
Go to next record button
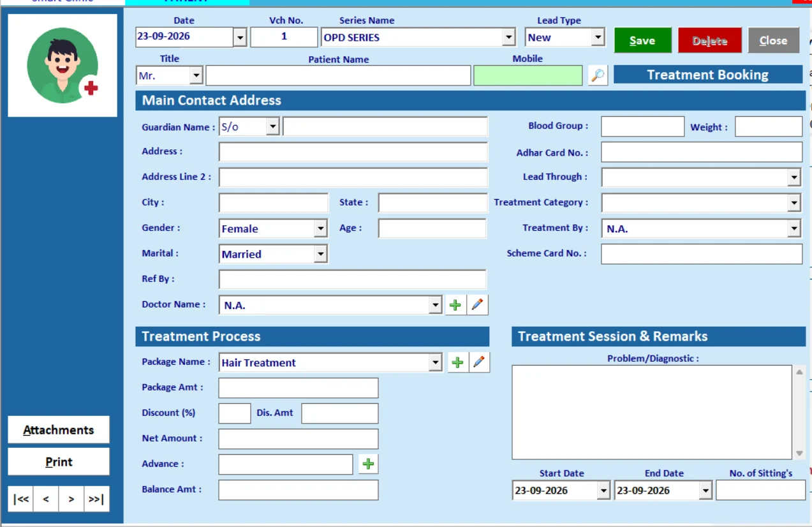(x=71, y=499)
